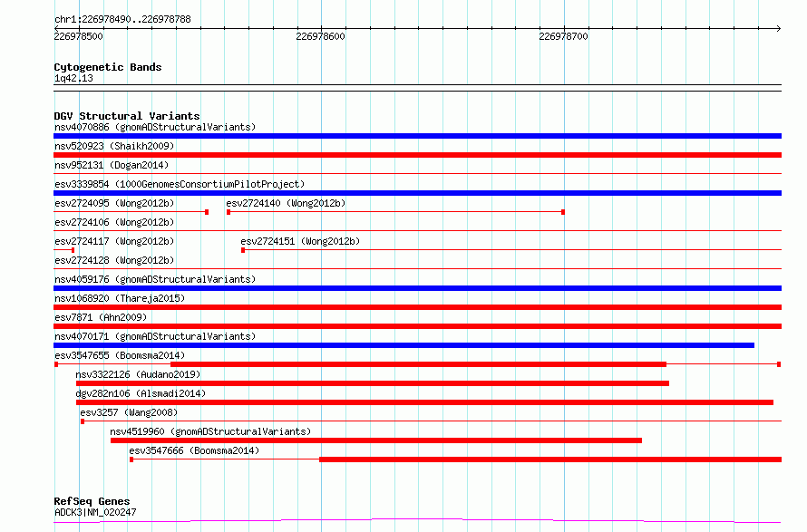The width and height of the screenshot is (807, 532).
Task: Click the nsv4070171 blue variant bar
Action: [404, 345]
